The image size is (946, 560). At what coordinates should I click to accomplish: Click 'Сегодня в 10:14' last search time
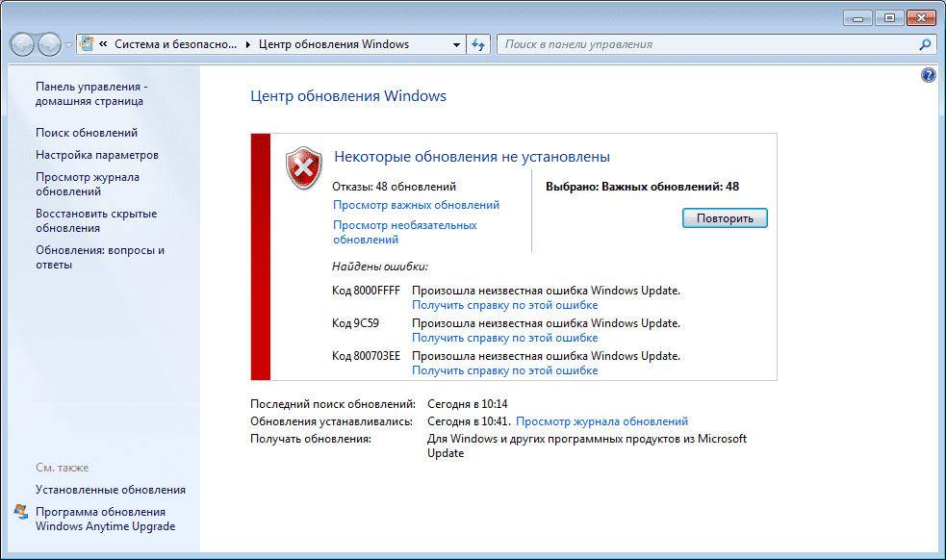pyautogui.click(x=468, y=404)
